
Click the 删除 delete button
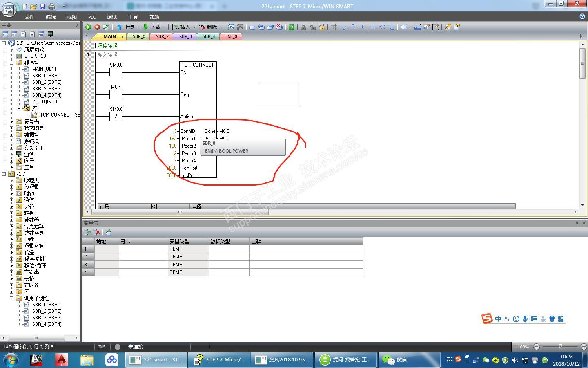point(208,27)
